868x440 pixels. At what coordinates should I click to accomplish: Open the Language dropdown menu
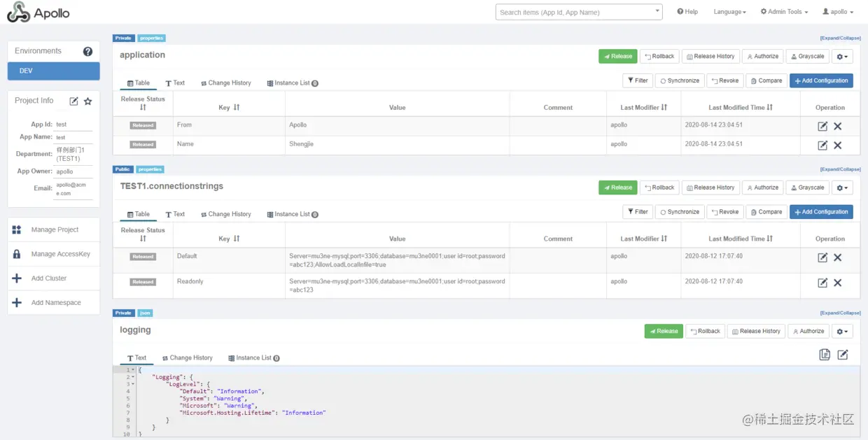click(729, 12)
